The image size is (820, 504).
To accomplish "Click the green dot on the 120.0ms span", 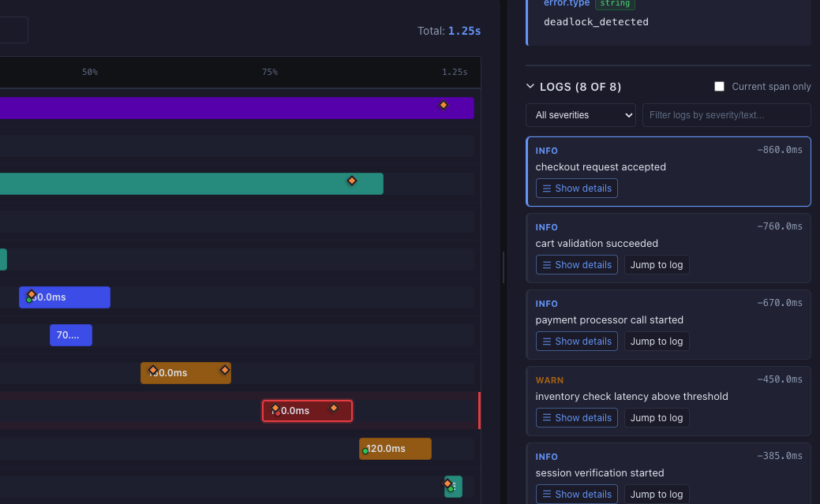I will pyautogui.click(x=365, y=451).
